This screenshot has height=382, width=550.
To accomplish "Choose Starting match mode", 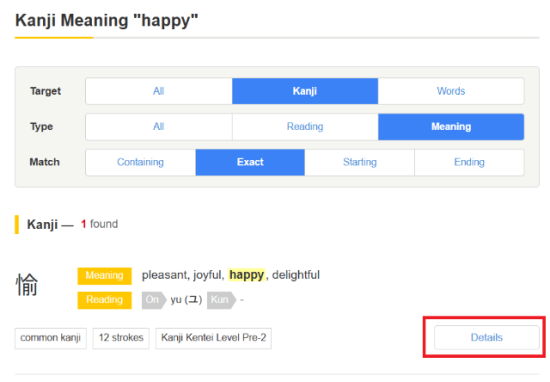I will click(x=360, y=162).
